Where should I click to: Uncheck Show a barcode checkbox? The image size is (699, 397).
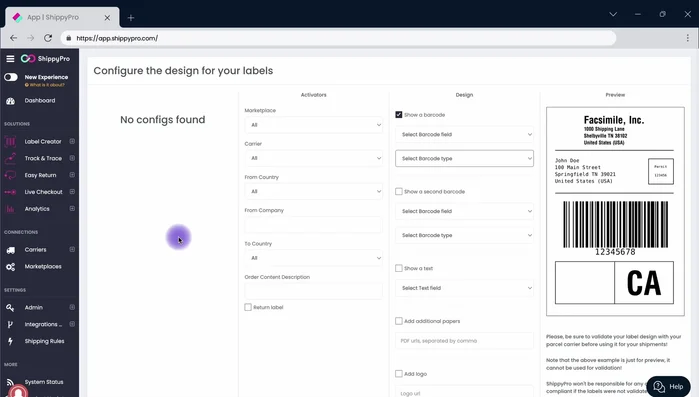[399, 115]
